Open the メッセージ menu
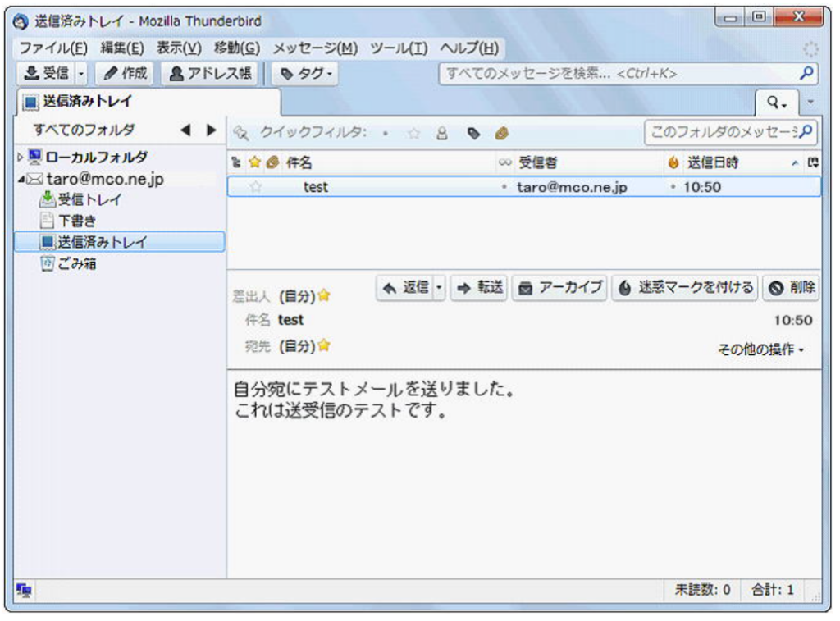 pyautogui.click(x=315, y=48)
